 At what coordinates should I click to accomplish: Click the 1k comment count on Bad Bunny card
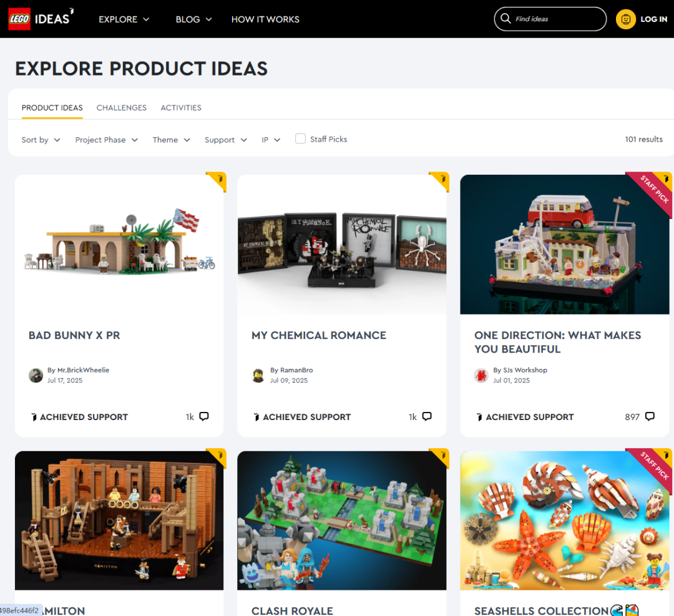[x=190, y=417]
